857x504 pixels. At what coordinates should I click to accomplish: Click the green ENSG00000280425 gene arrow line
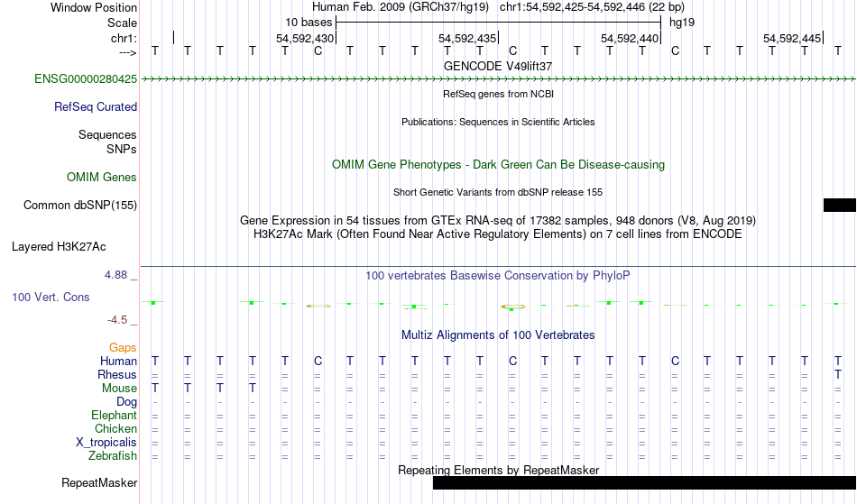(499, 79)
